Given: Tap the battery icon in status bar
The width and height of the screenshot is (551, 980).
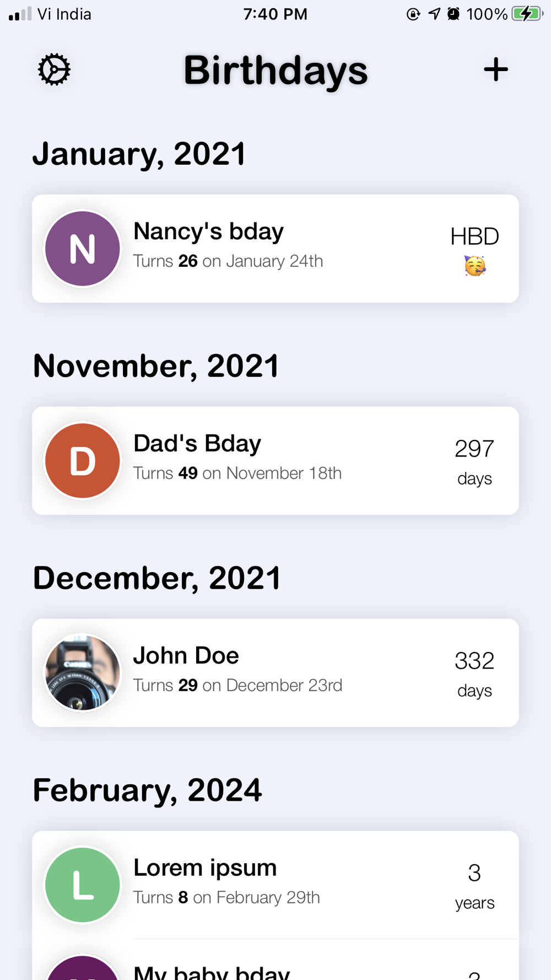Looking at the screenshot, I should (527, 14).
